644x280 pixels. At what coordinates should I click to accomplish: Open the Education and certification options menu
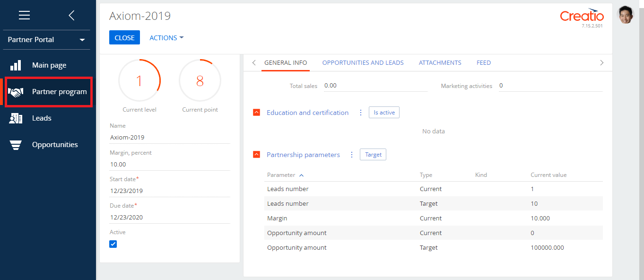click(361, 112)
